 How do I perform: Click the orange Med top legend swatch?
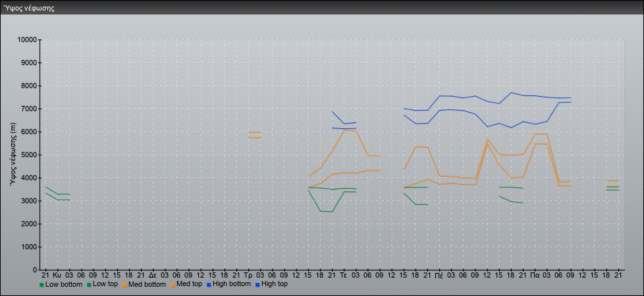tap(172, 285)
